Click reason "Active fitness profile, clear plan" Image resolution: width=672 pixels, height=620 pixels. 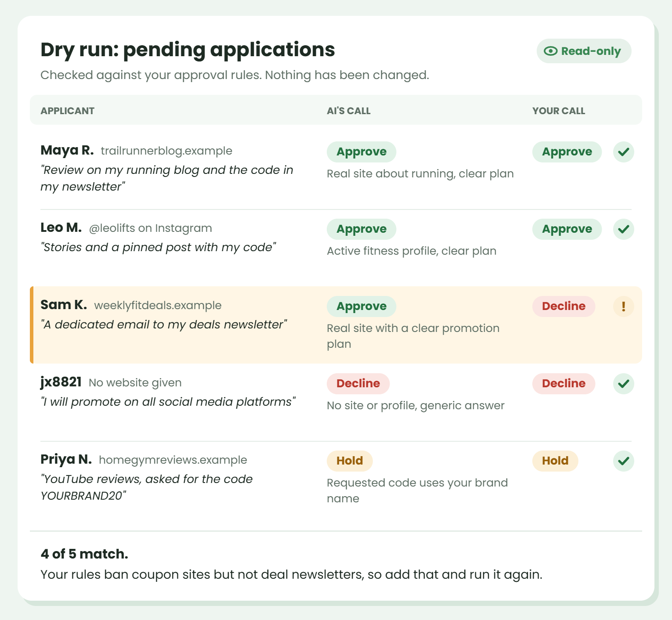412,251
